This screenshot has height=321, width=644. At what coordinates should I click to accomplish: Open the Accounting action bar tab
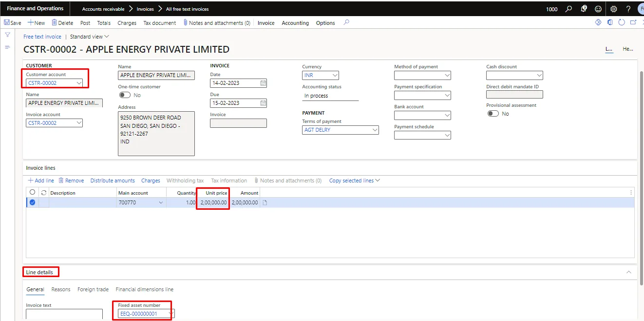point(295,23)
